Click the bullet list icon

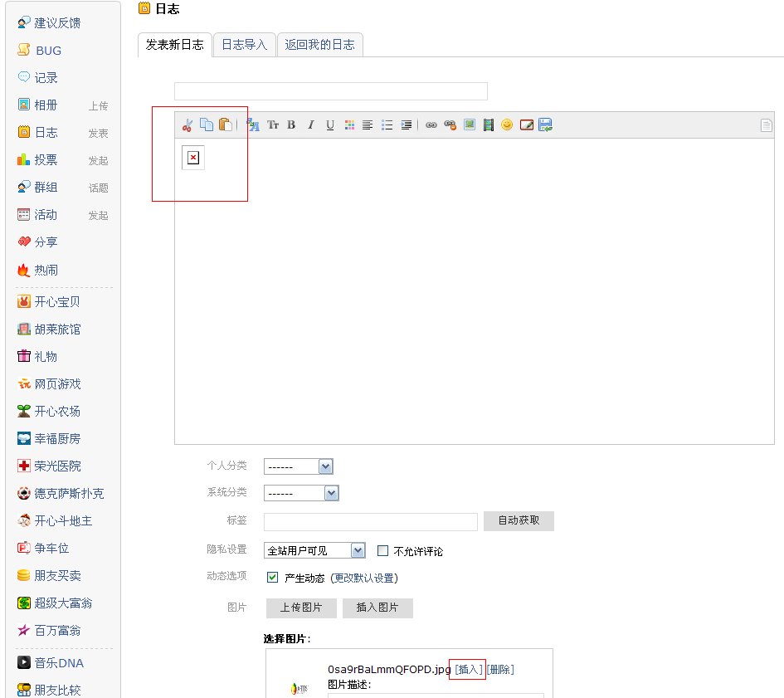(387, 125)
